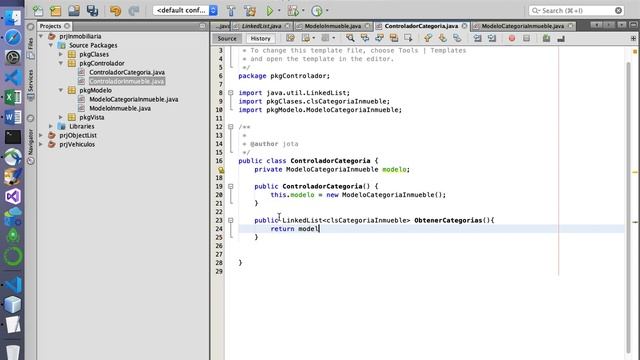Click the hint lightbulb on line 17
640x360 pixels.
(x=221, y=169)
